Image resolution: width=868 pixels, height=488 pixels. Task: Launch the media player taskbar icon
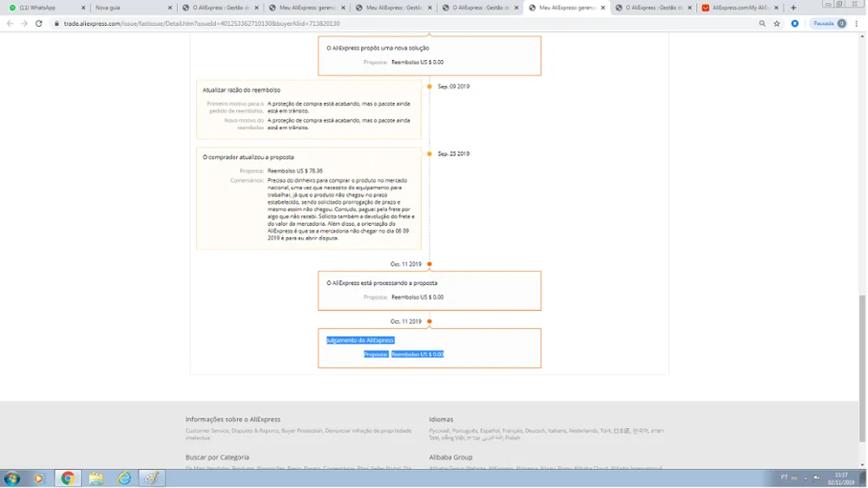(x=39, y=478)
